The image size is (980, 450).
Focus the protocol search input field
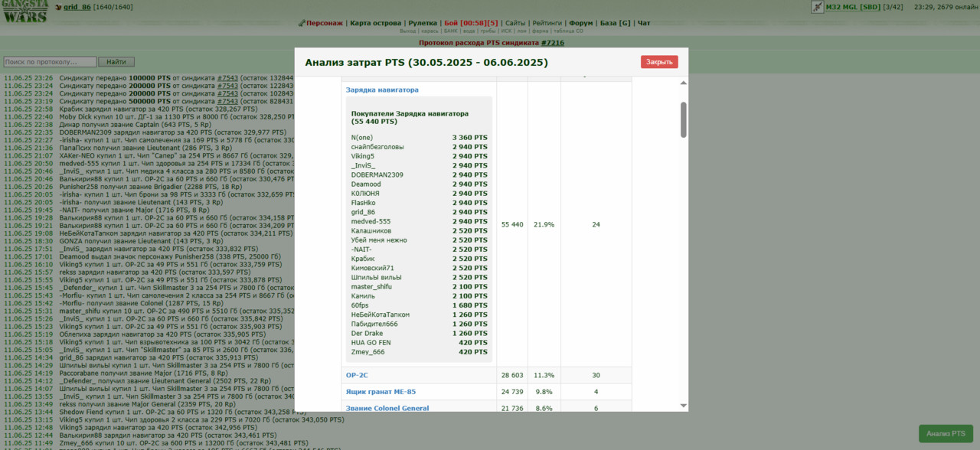pos(50,61)
